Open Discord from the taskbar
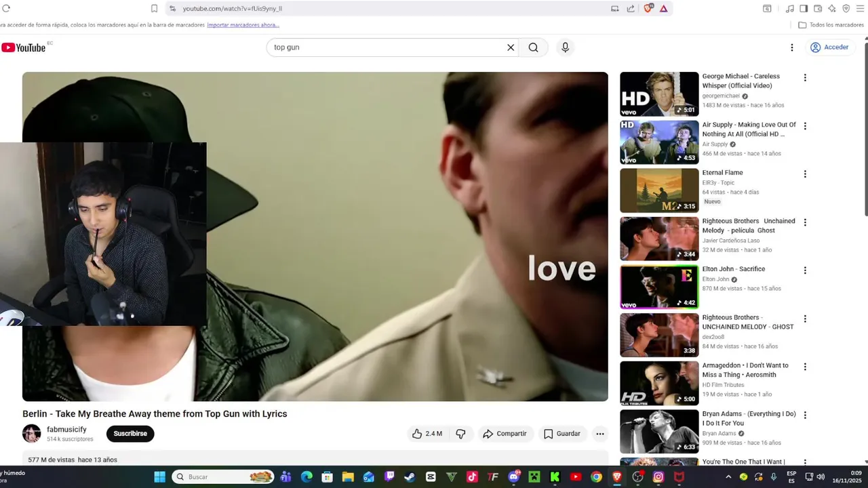 pos(514,477)
